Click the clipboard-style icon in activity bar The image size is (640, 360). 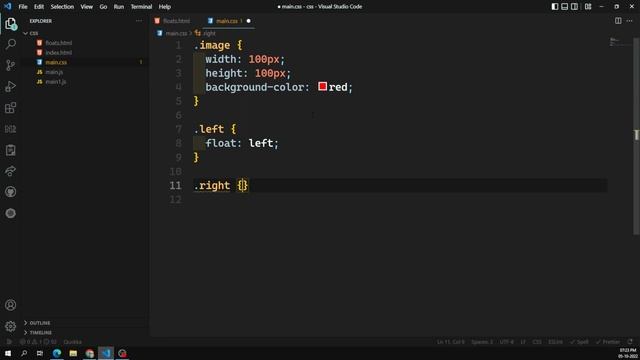click(x=11, y=150)
